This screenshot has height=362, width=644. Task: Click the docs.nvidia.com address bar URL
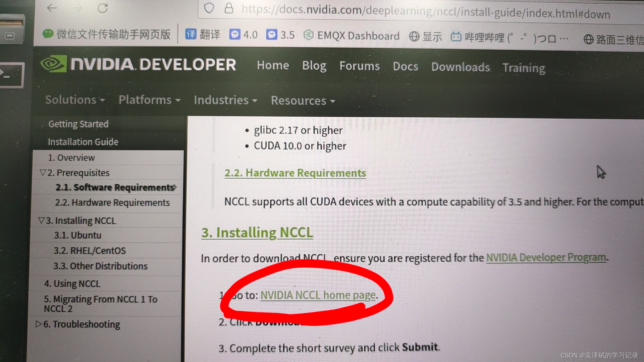(x=425, y=11)
